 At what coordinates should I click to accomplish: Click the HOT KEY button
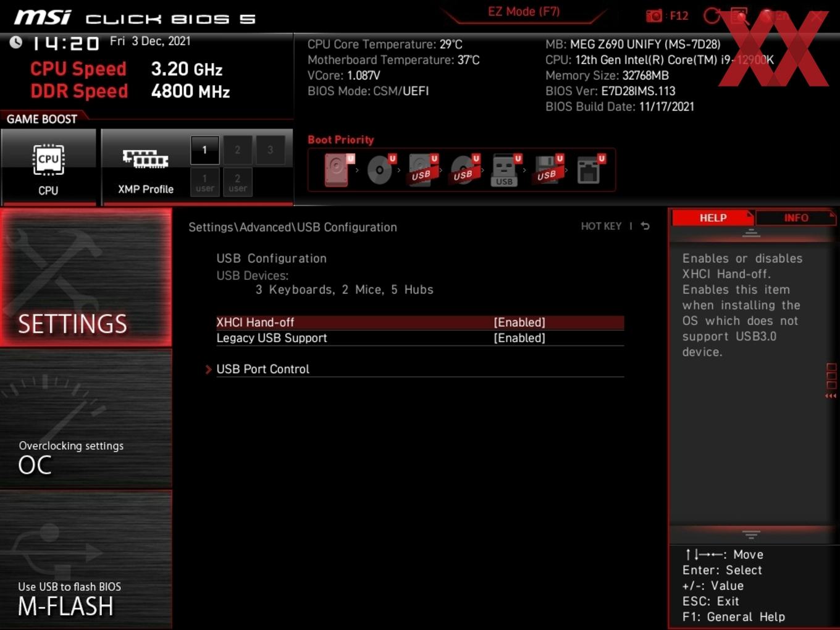pos(601,226)
